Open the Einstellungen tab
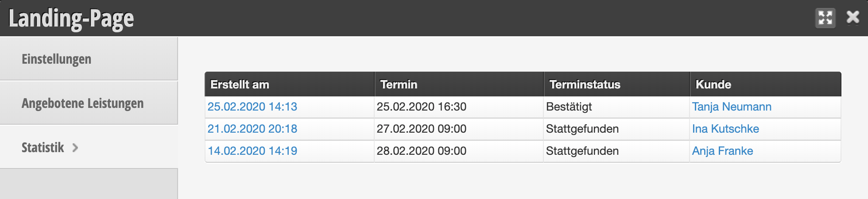This screenshot has height=199, width=868. point(89,59)
